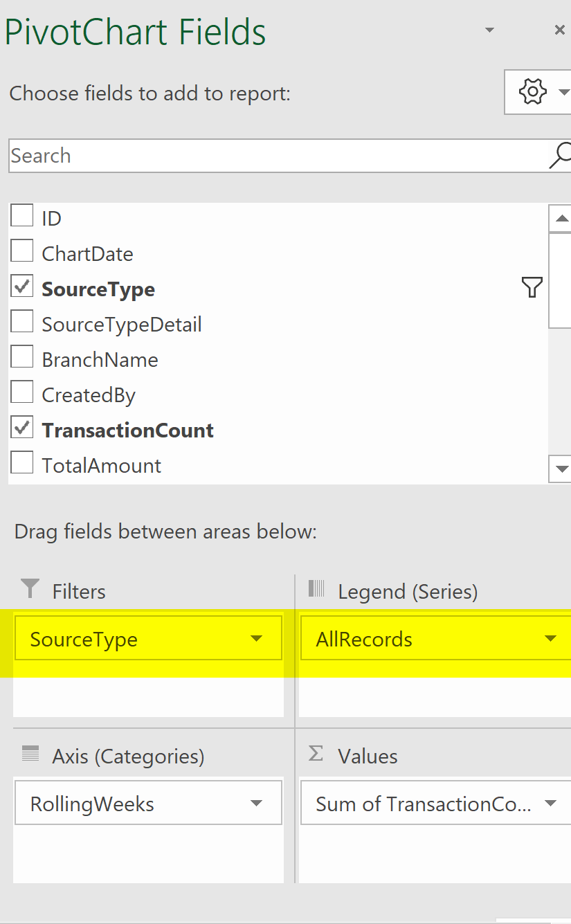
Task: Check the ID field checkbox
Action: point(22,216)
